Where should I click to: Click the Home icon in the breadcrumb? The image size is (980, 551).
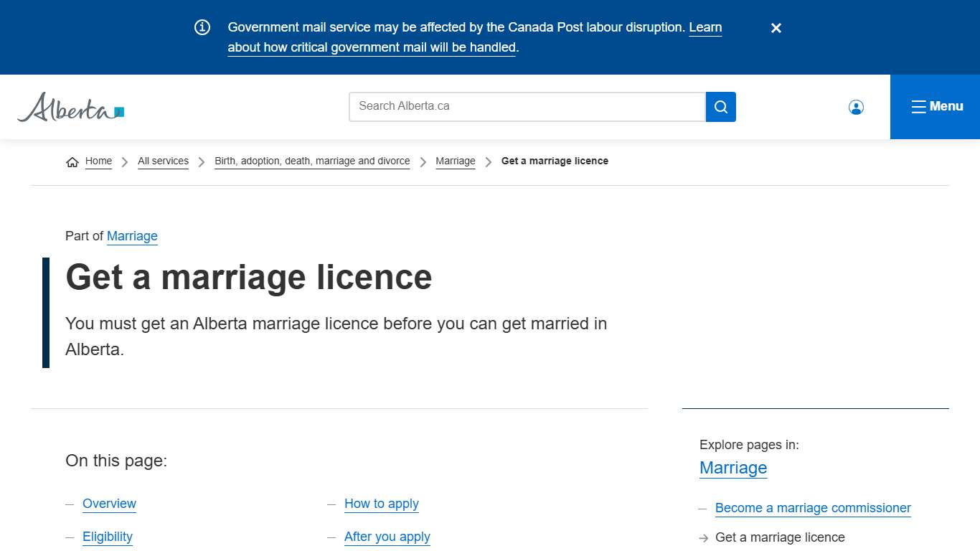click(x=72, y=161)
